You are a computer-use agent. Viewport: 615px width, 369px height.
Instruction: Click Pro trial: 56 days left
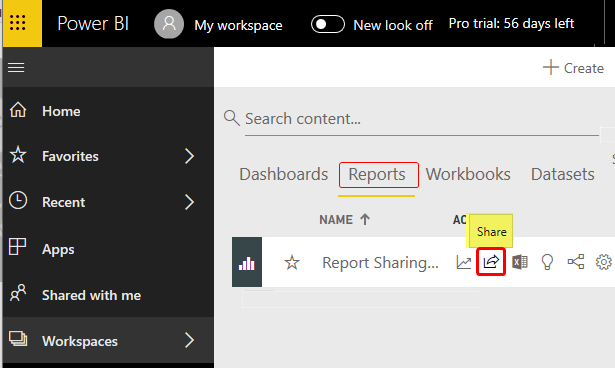point(511,24)
